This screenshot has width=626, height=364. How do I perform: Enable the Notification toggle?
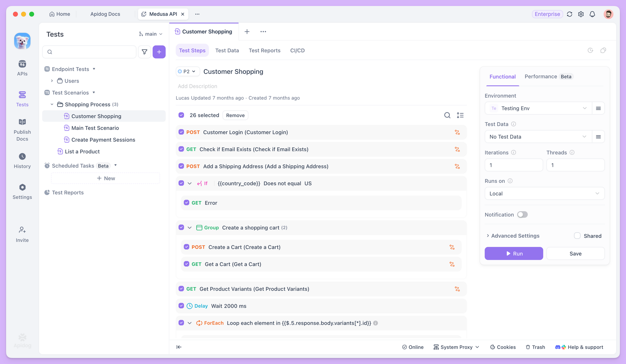tap(522, 214)
